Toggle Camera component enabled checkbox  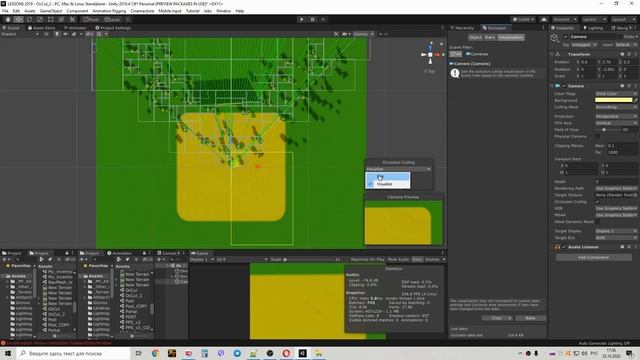coord(564,86)
